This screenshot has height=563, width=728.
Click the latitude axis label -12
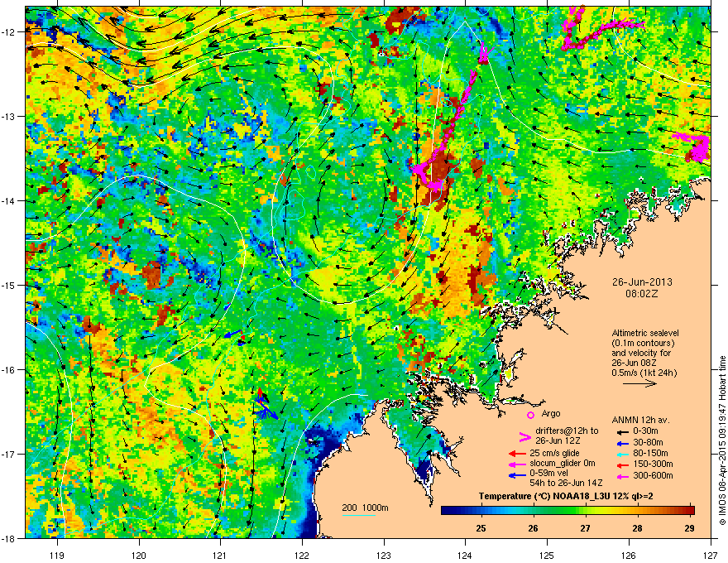pos(8,32)
